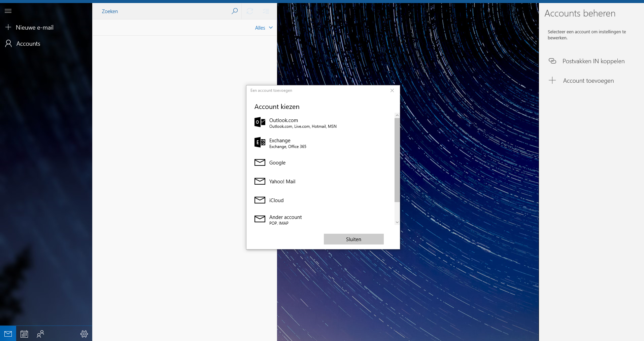Open the People contacts icon
Image resolution: width=644 pixels, height=341 pixels.
click(x=40, y=334)
